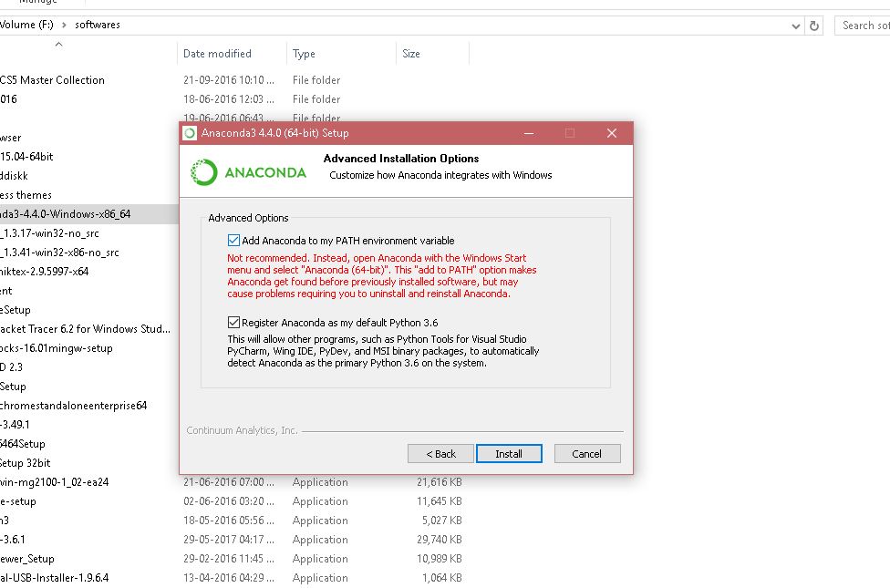Viewport: 890px width, 588px height.
Task: Sort files by Type column header
Action: [x=304, y=54]
